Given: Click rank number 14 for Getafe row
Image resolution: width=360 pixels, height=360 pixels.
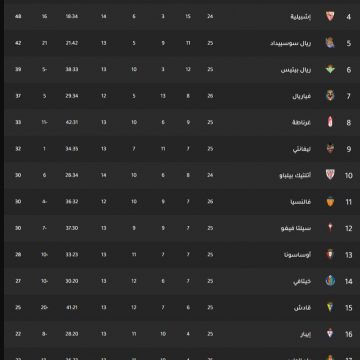Looking at the screenshot, I should tap(348, 282).
